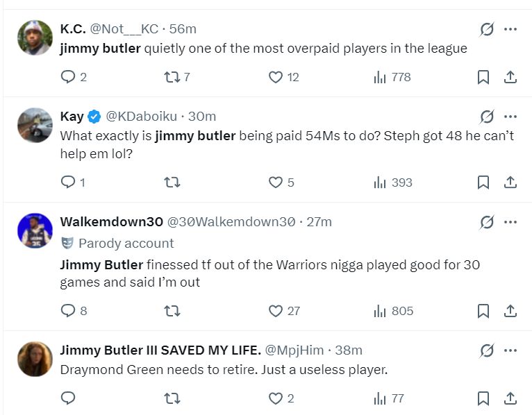Open Jimmy Butler III SAVED MY LIFE avatar
The image size is (532, 415).
[x=35, y=359]
